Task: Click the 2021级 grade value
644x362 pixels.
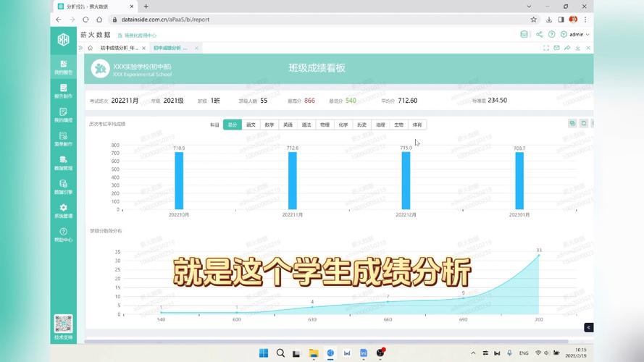Action: coord(173,101)
